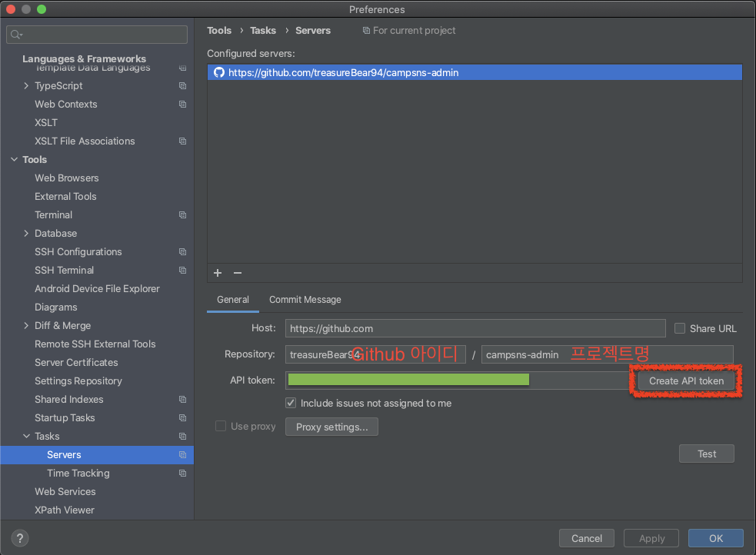
Task: Click the repository owner field treasureBear94
Action: tap(375, 354)
